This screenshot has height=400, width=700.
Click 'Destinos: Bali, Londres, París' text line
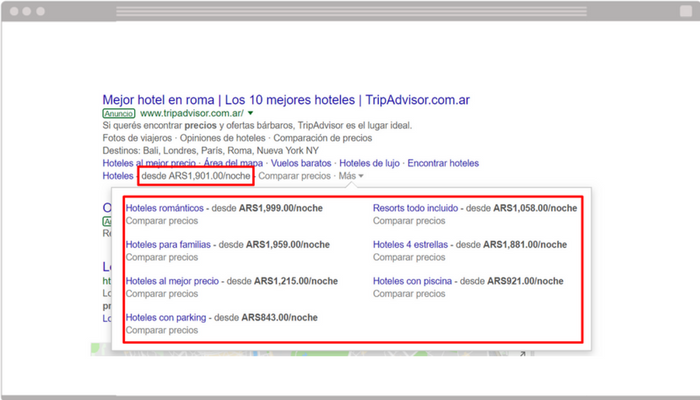point(211,150)
